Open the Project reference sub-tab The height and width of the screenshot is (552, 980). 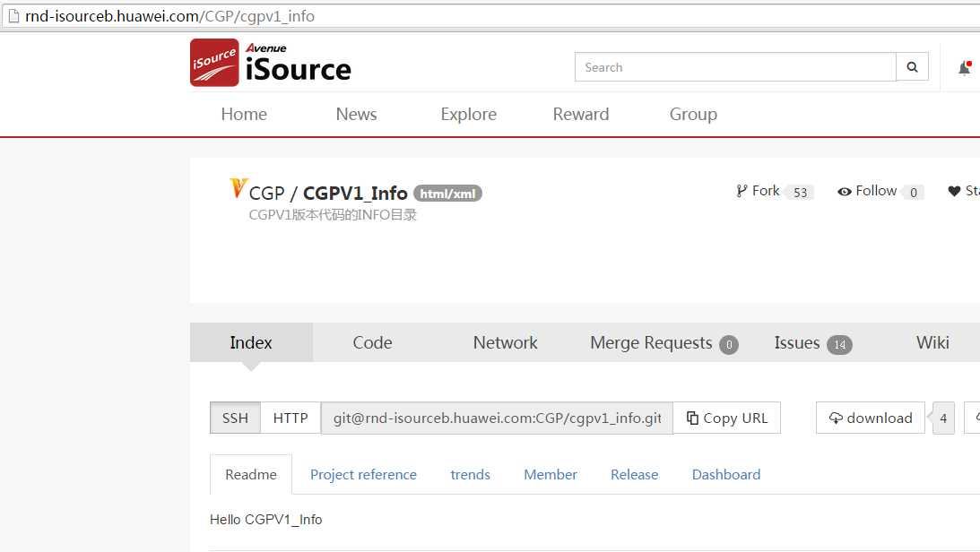[x=363, y=475]
